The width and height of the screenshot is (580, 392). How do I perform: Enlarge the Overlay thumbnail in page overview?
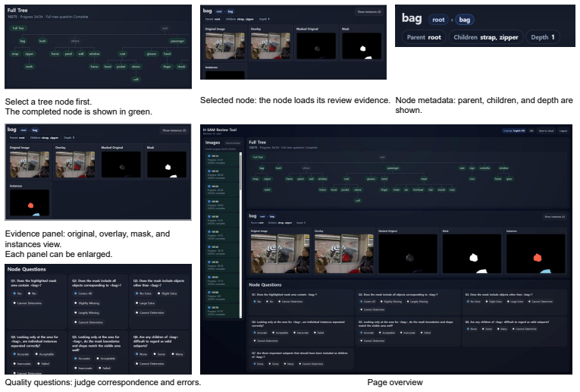(x=343, y=254)
